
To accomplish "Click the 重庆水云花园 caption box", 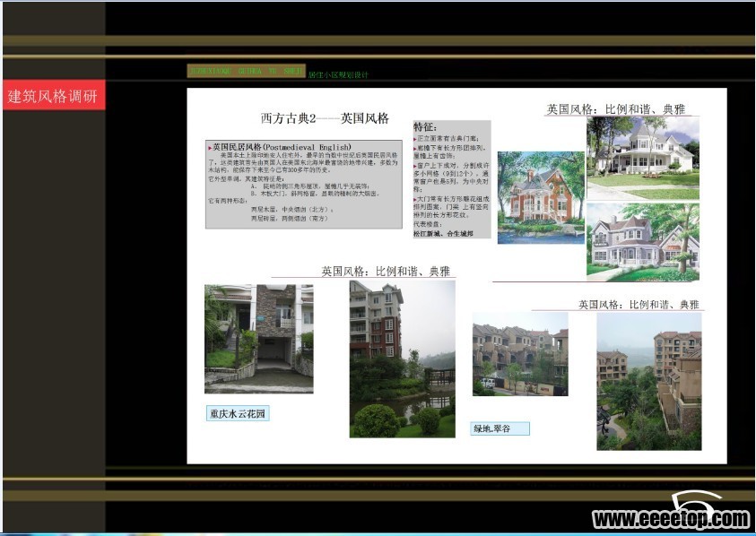I will coord(238,413).
